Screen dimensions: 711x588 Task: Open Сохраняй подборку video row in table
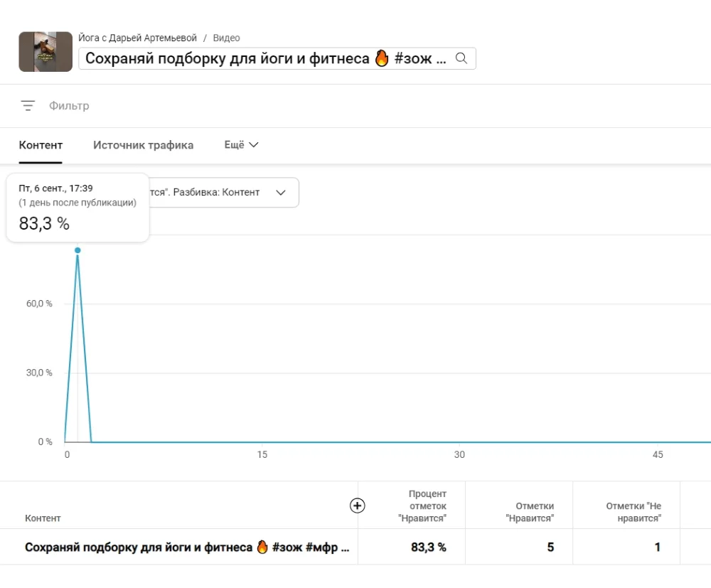point(187,547)
